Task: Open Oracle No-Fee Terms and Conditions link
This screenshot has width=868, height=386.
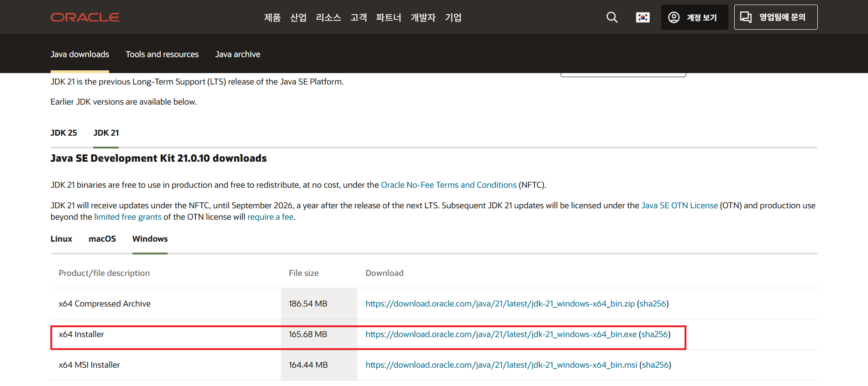Action: click(x=449, y=185)
